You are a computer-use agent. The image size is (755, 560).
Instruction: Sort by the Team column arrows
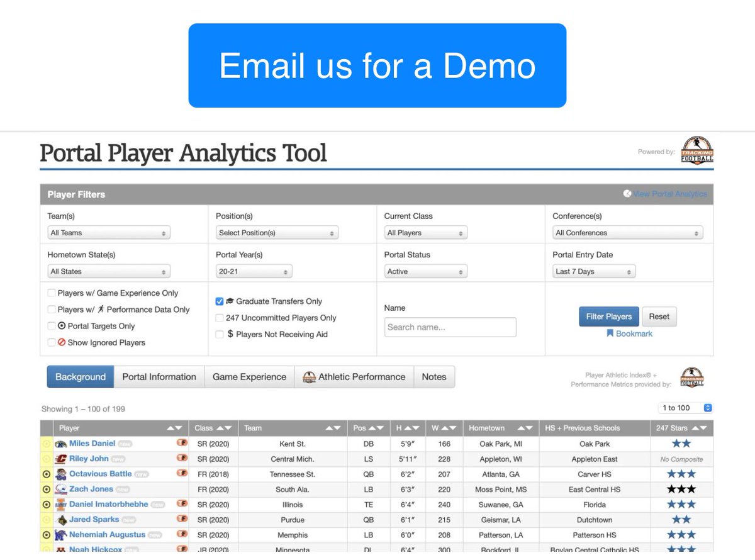click(333, 428)
